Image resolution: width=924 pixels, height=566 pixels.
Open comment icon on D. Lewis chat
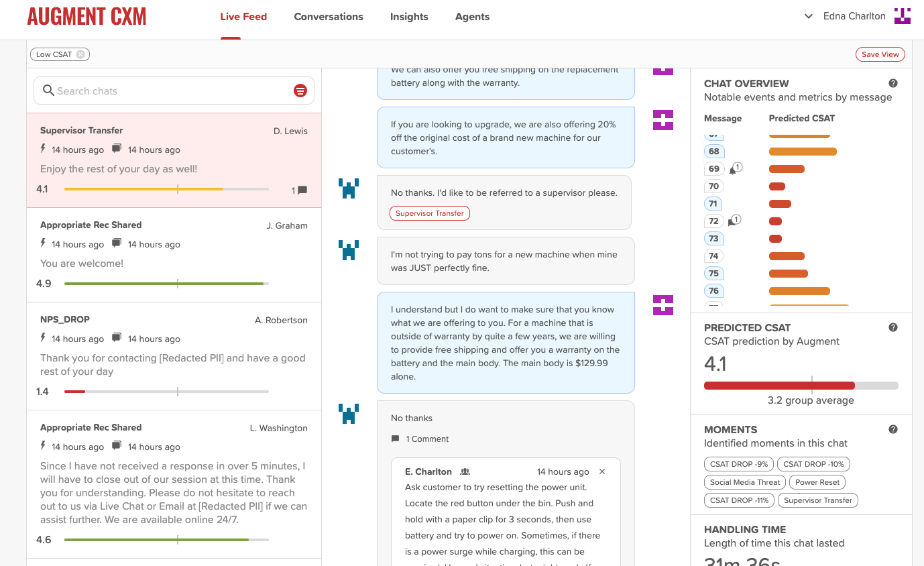[302, 190]
